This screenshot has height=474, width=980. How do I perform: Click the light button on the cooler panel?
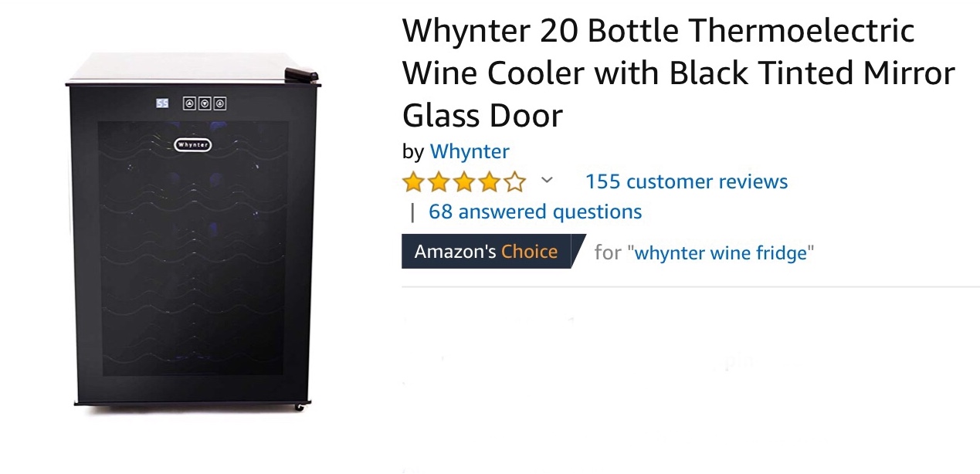click(x=220, y=103)
